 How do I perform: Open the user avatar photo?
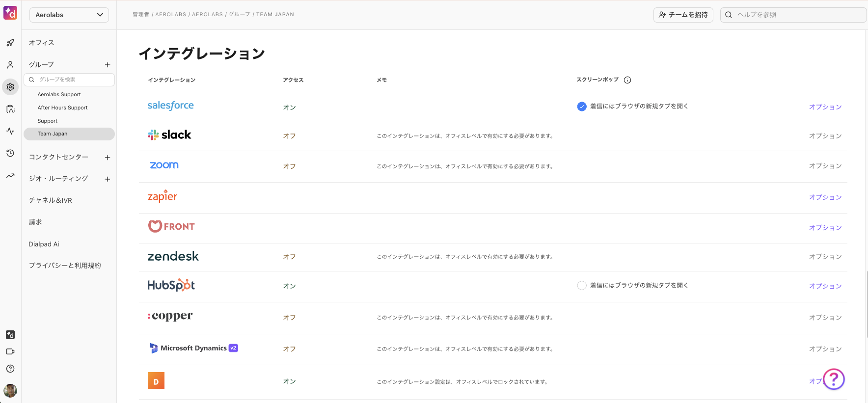10,391
